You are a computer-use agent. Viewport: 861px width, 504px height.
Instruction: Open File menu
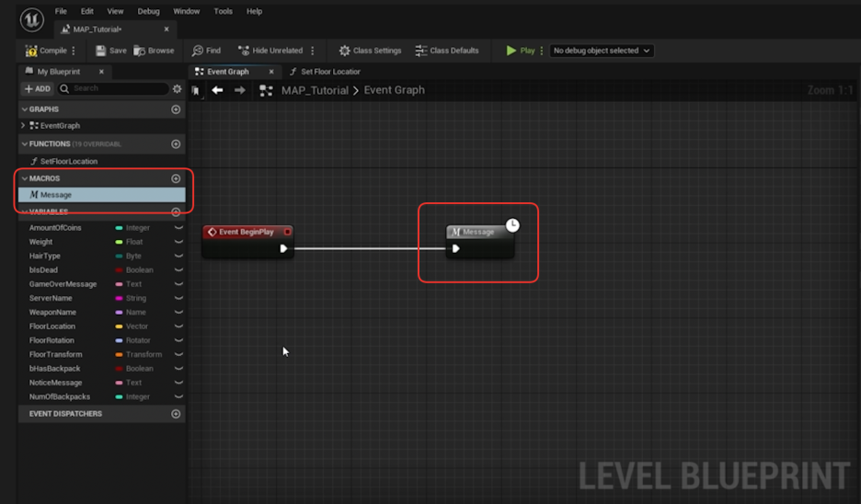click(x=61, y=11)
